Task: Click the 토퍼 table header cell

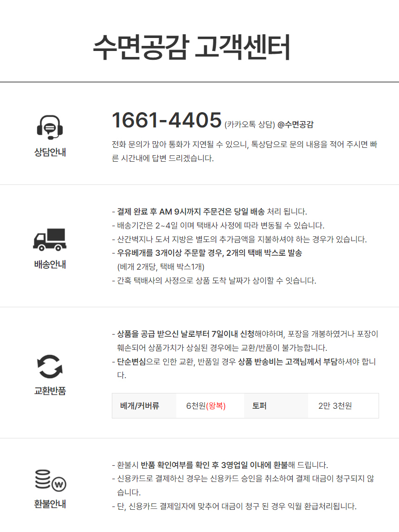Action: coord(259,406)
